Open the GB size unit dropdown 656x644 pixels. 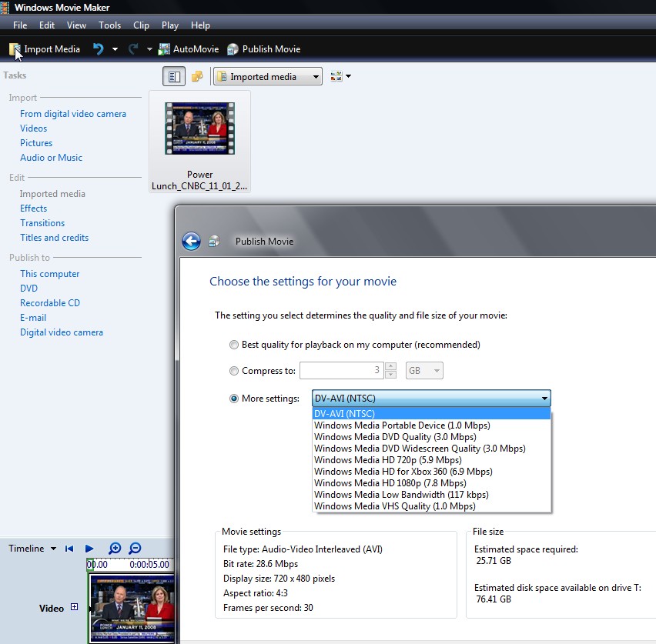(x=424, y=371)
